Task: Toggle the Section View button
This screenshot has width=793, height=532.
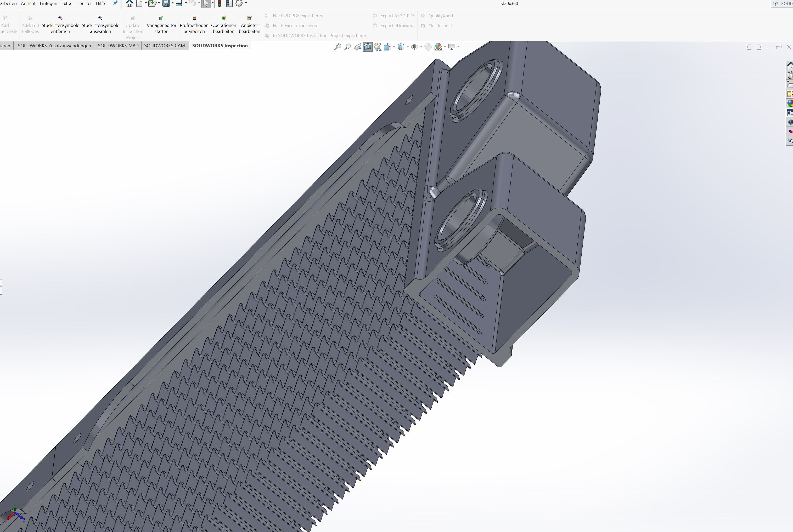Action: pos(367,47)
